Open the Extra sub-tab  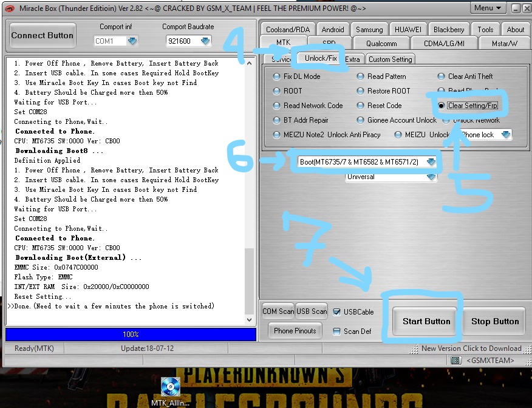[x=353, y=59]
